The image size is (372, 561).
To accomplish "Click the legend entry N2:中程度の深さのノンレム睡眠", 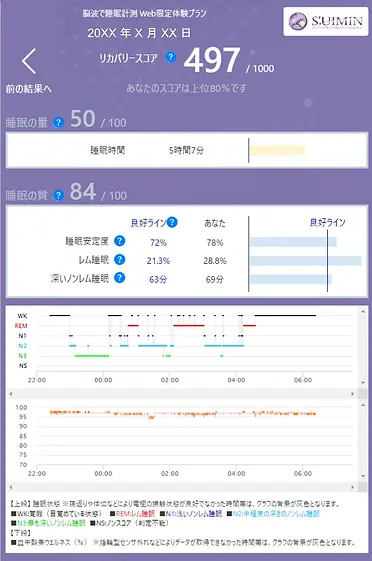I will pos(273,514).
